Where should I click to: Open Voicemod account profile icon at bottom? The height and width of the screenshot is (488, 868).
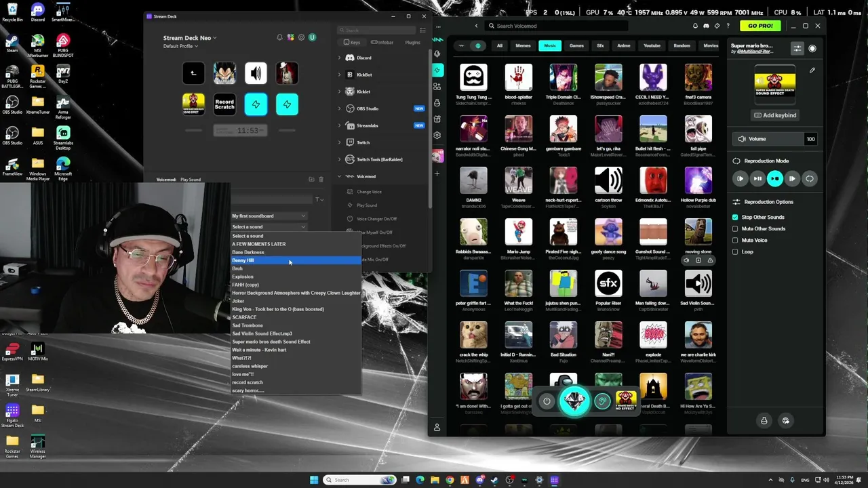(x=437, y=428)
